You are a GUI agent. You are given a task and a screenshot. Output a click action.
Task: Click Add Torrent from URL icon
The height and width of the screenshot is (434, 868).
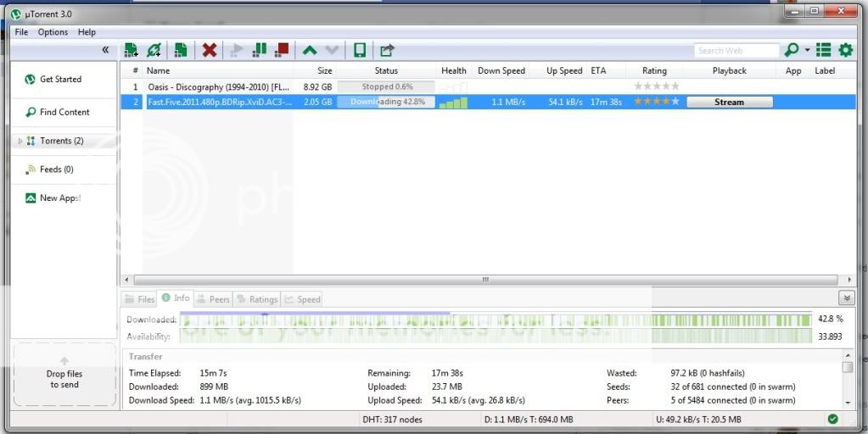(154, 51)
